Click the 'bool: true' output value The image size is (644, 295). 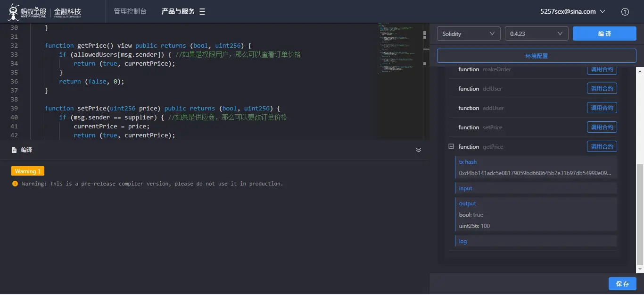471,215
